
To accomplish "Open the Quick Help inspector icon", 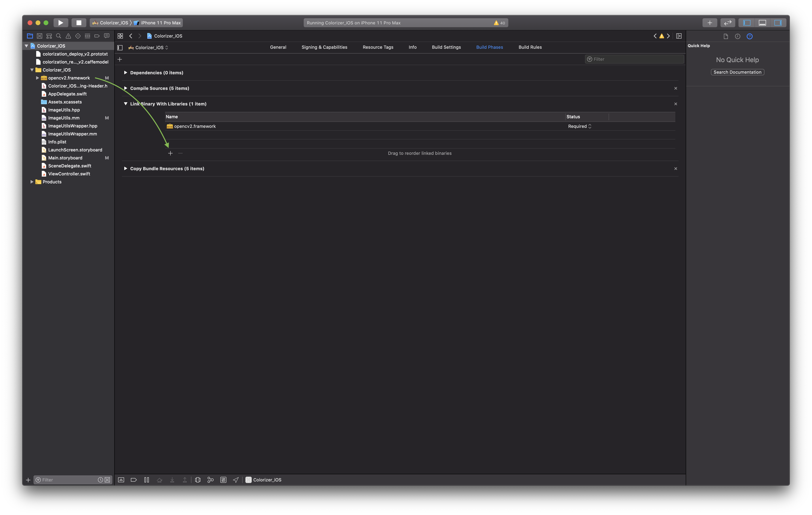I will pyautogui.click(x=749, y=36).
